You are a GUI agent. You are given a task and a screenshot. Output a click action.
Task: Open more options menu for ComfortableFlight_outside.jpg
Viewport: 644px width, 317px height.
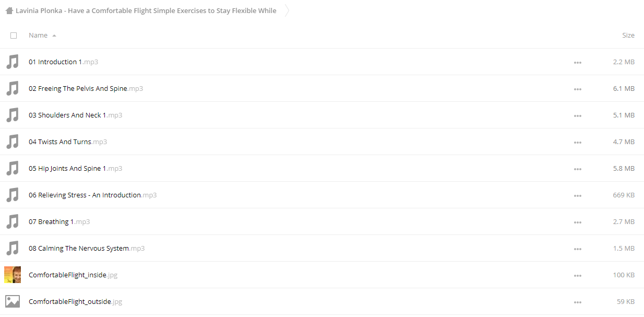pos(577,302)
